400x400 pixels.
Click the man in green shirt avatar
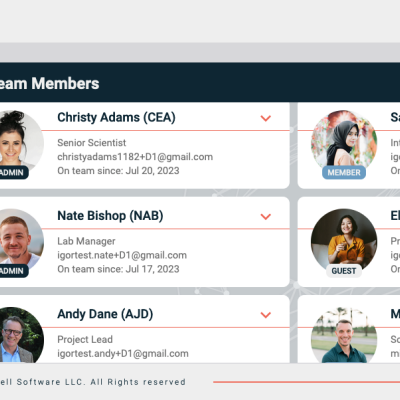coord(344,335)
